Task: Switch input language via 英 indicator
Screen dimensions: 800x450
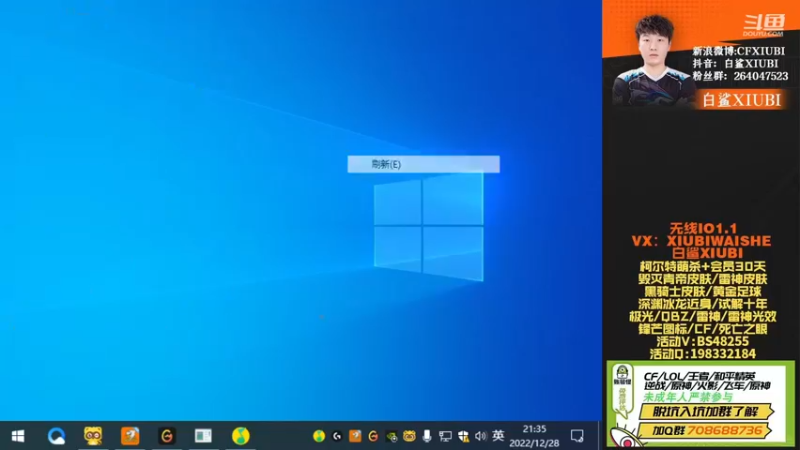Action: [x=498, y=436]
